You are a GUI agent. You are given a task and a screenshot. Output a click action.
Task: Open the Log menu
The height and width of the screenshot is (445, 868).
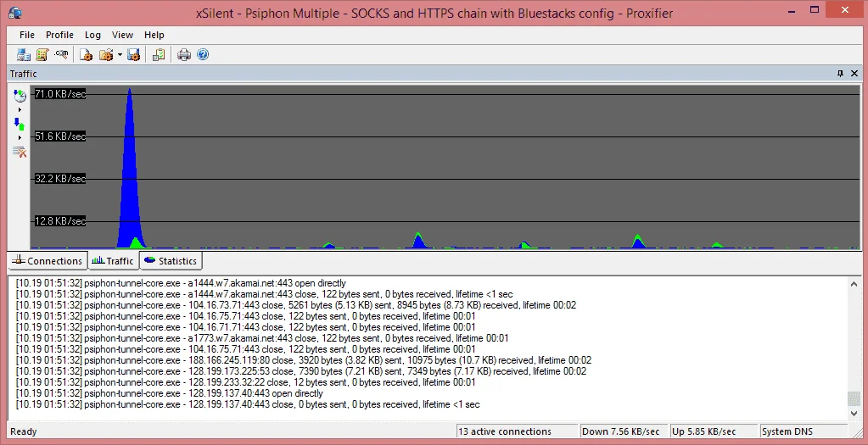point(92,35)
